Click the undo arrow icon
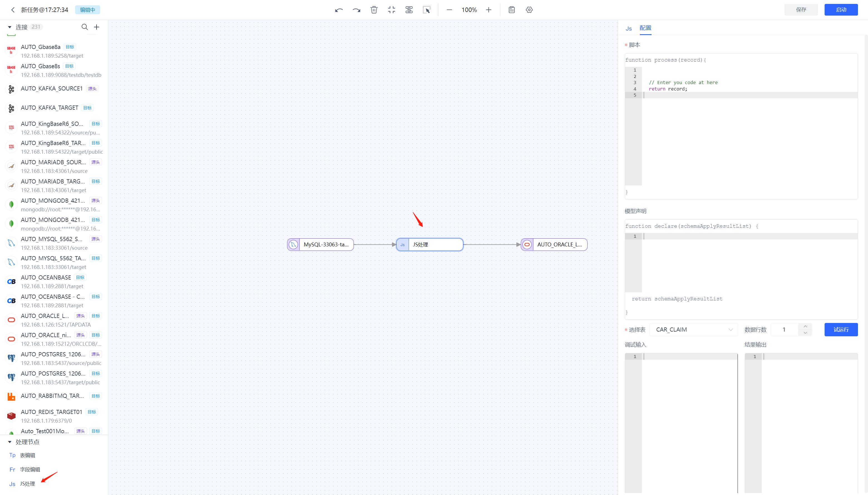Viewport: 868px width, 495px height. (339, 10)
